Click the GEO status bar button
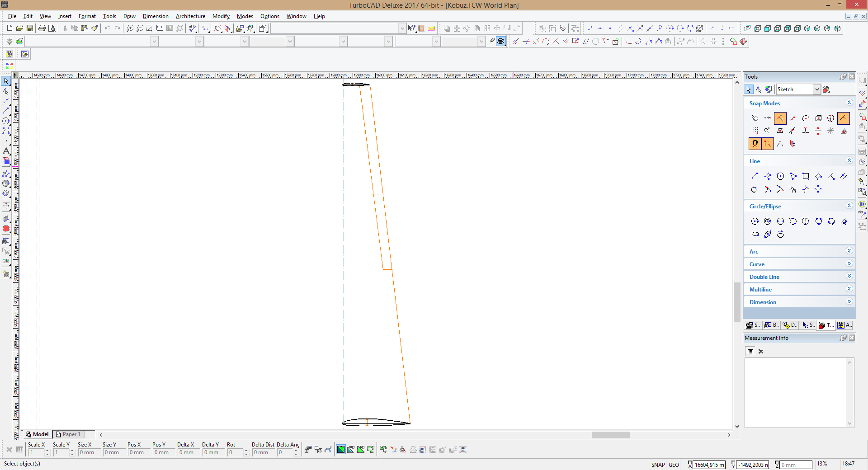This screenshot has width=868, height=470. click(x=674, y=465)
